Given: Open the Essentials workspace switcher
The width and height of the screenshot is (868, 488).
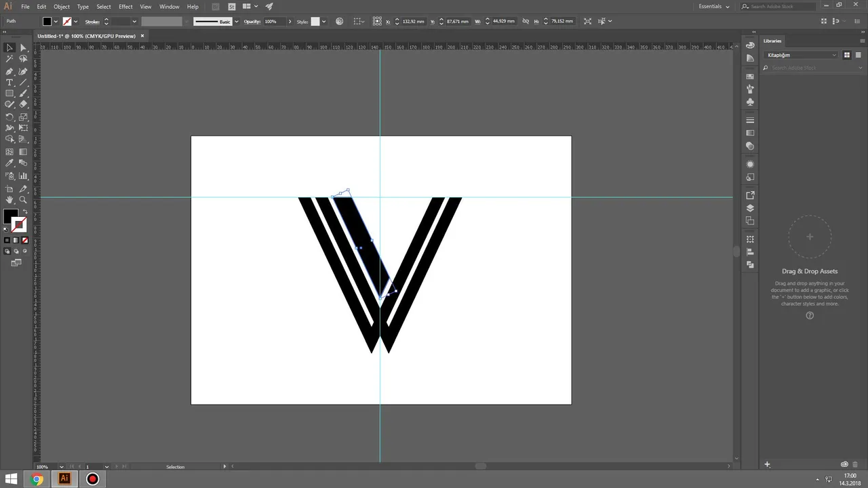Looking at the screenshot, I should click(x=714, y=6).
